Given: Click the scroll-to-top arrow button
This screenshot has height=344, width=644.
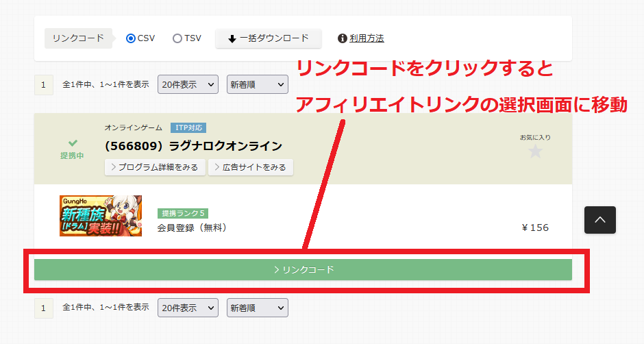Looking at the screenshot, I should pyautogui.click(x=599, y=220).
